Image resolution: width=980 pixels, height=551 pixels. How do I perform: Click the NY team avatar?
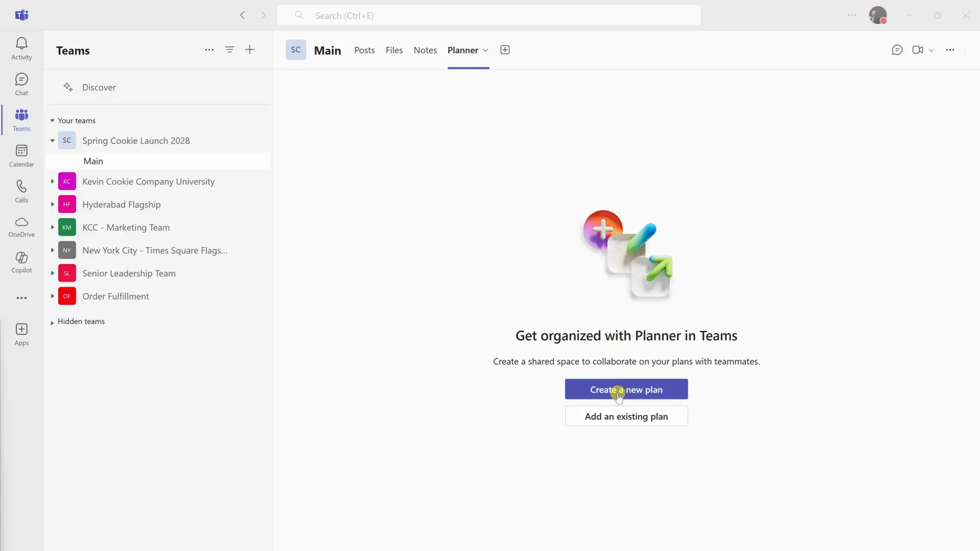[x=67, y=251]
